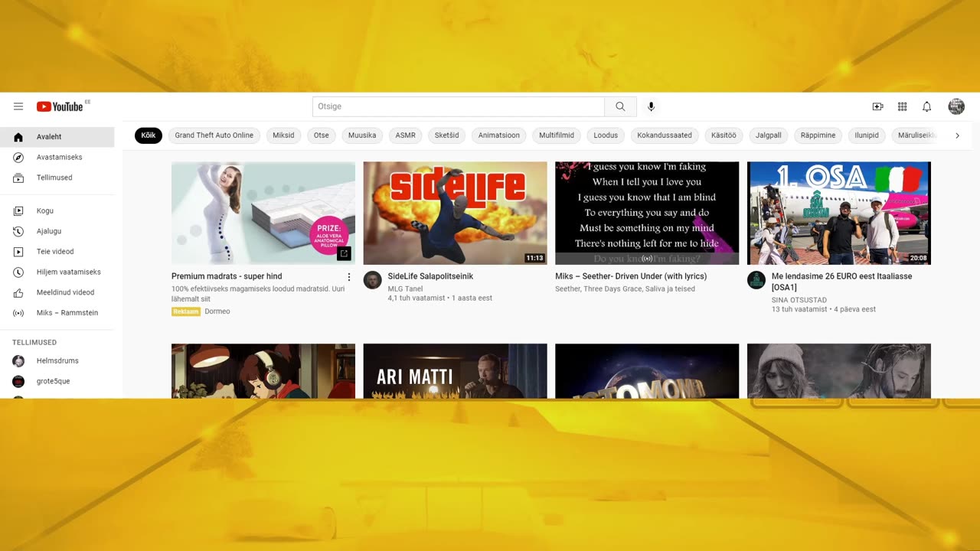
Task: Open the hamburger guide menu
Action: pyautogui.click(x=18, y=106)
